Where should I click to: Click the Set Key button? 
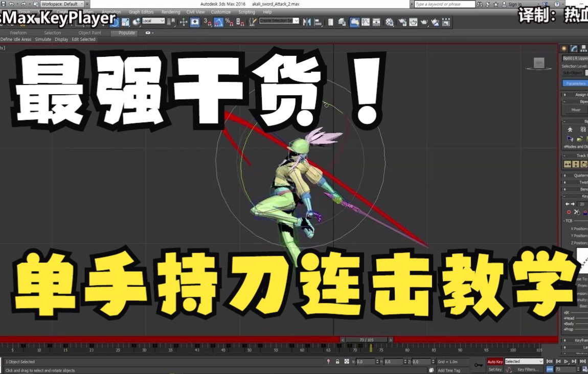(495, 369)
